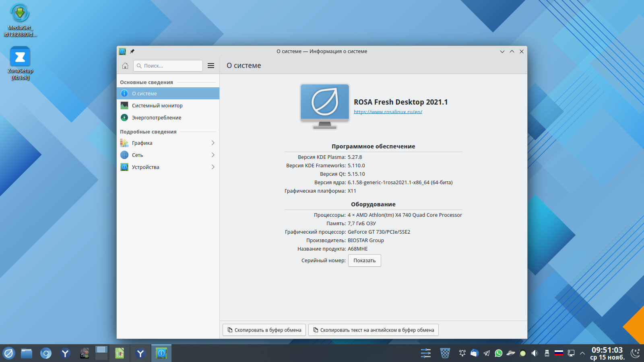Open the rosalinux.ru website link

click(388, 112)
